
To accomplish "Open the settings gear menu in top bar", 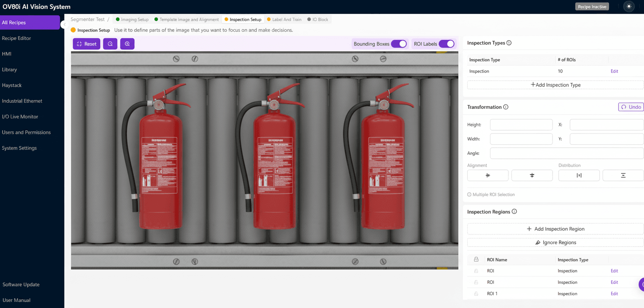I will (629, 6).
